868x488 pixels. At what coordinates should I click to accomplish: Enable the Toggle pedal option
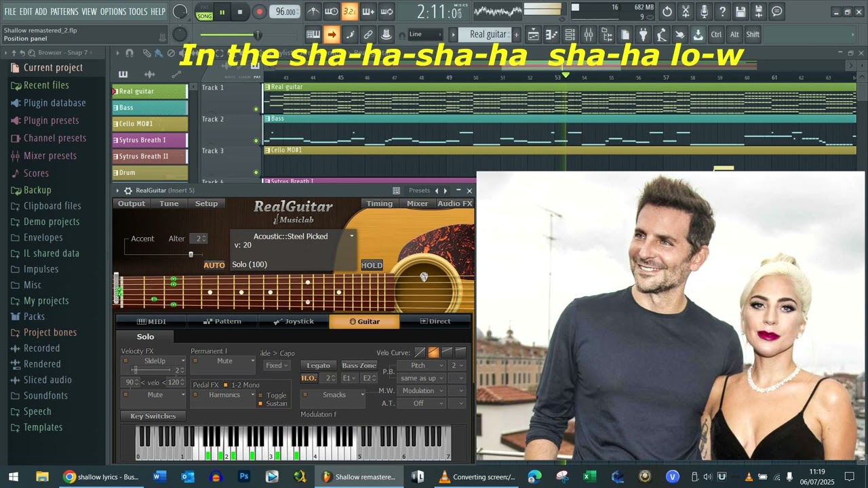260,395
